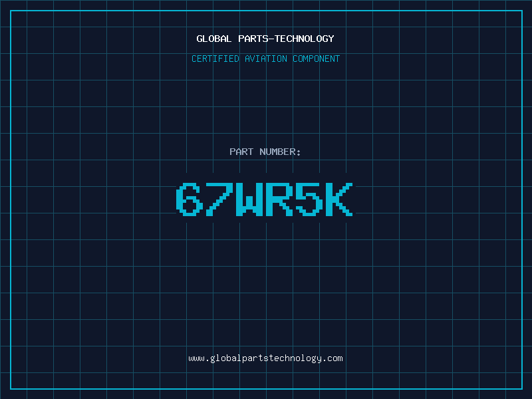The width and height of the screenshot is (532, 399).
Task: Select the word "CERTIFIED" in the subtitle
Action: click(x=215, y=59)
